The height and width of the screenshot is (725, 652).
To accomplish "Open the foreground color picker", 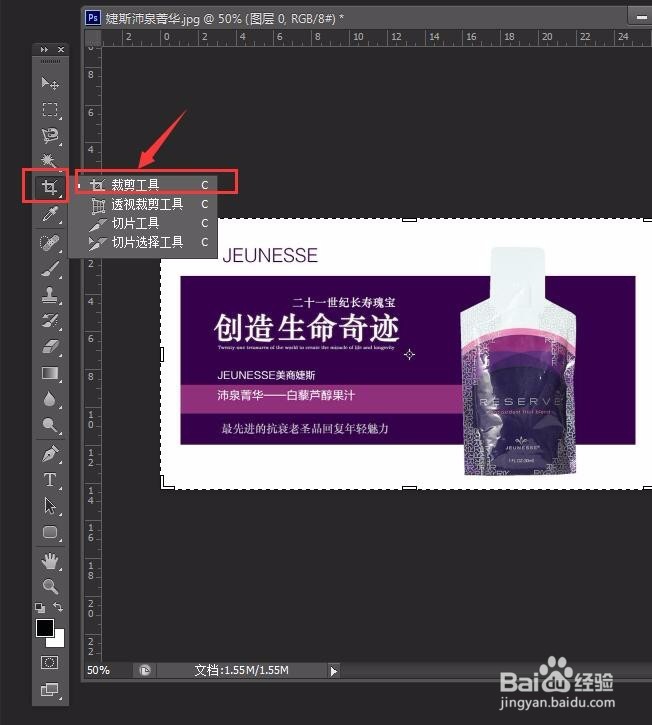I will point(45,628).
